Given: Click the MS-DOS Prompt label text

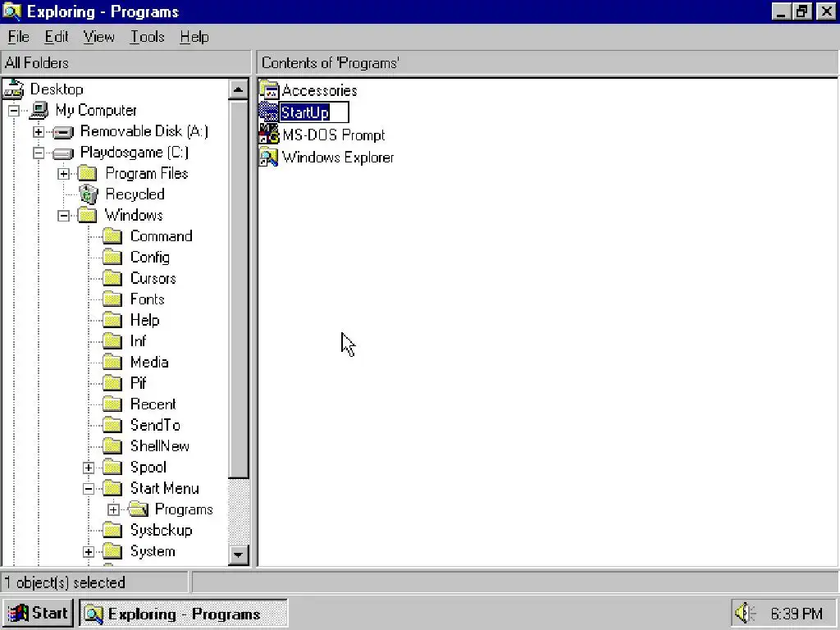Looking at the screenshot, I should point(333,135).
